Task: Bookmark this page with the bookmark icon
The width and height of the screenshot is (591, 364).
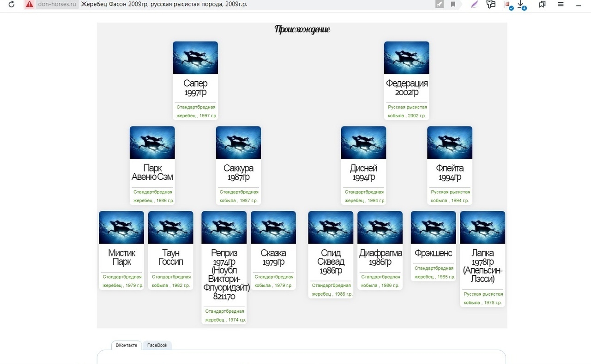Action: click(x=453, y=4)
